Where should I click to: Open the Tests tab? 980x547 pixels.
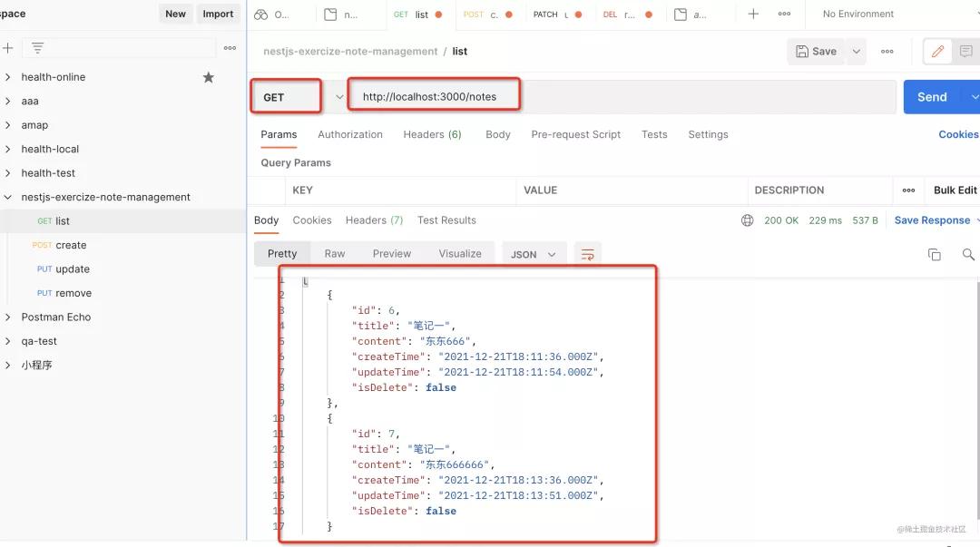[654, 134]
